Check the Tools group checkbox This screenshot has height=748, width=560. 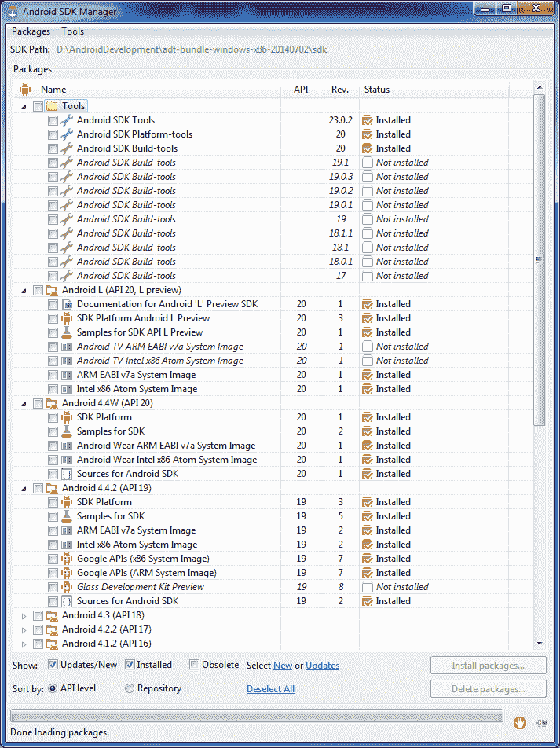(38, 106)
